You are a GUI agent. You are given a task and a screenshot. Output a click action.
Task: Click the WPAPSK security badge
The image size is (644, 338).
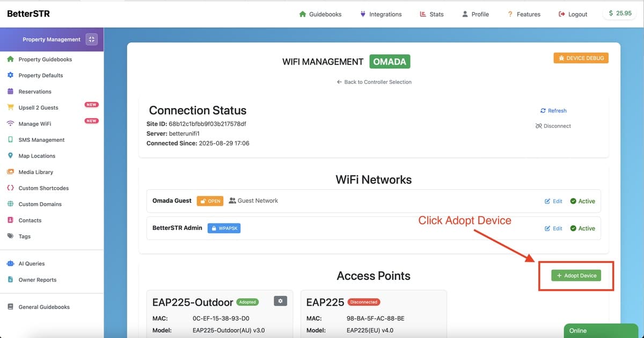pos(224,228)
